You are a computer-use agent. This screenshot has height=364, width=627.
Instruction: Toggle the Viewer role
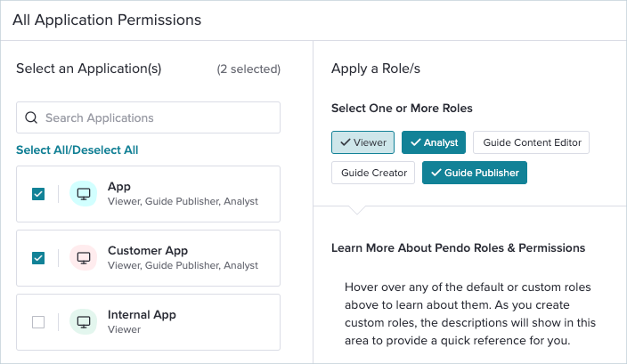(362, 142)
